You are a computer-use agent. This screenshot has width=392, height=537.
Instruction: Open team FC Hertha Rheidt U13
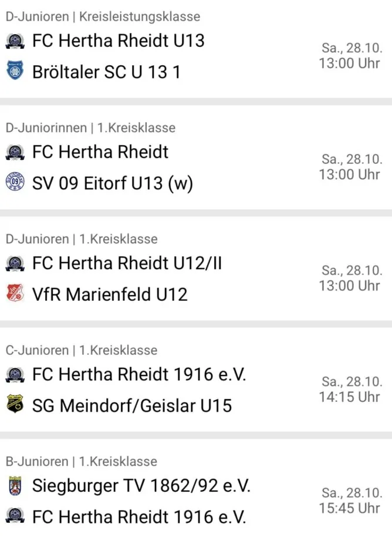(119, 41)
